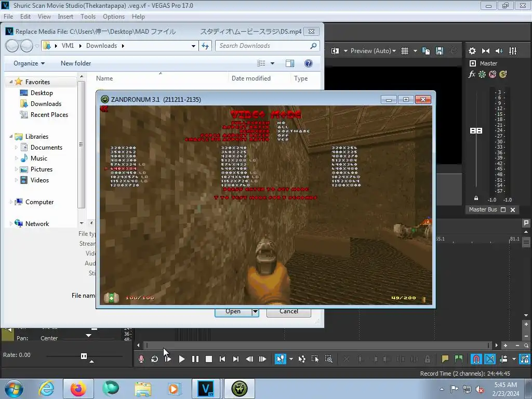Expand the Computer tree node
Viewport: 532px width, 399px height.
[x=11, y=202]
